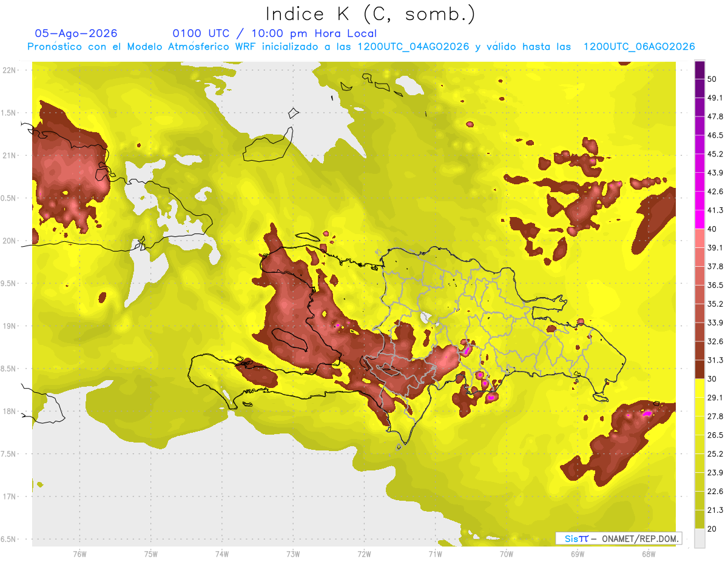Click the light gray swatch below value 20
The image size is (728, 562).
[x=699, y=538]
